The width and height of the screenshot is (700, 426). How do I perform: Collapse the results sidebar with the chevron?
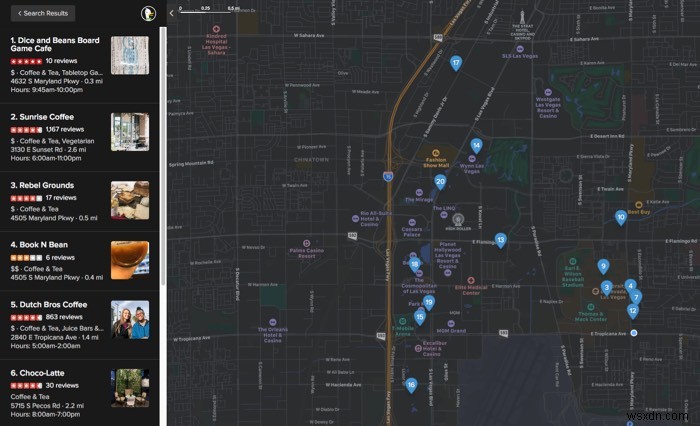pyautogui.click(x=172, y=13)
